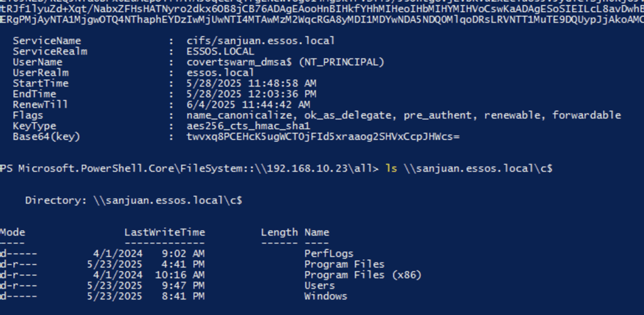Click the UserRealm value essos.local

[220, 73]
